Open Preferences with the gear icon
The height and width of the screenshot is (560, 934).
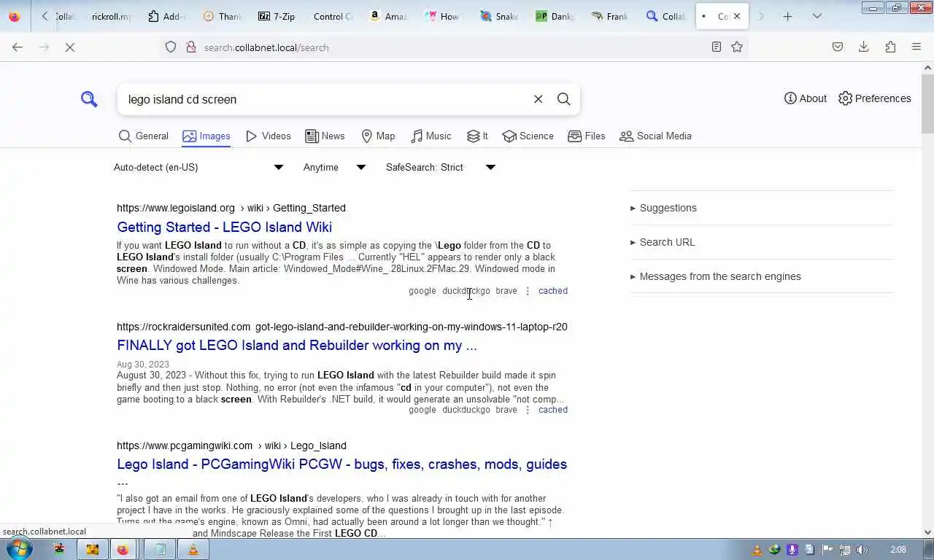(874, 98)
